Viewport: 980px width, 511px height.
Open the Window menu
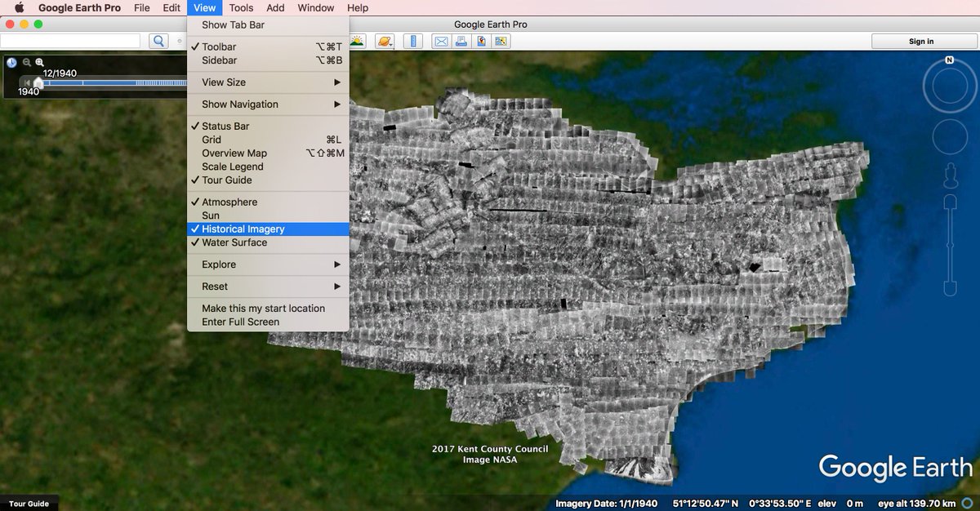316,8
